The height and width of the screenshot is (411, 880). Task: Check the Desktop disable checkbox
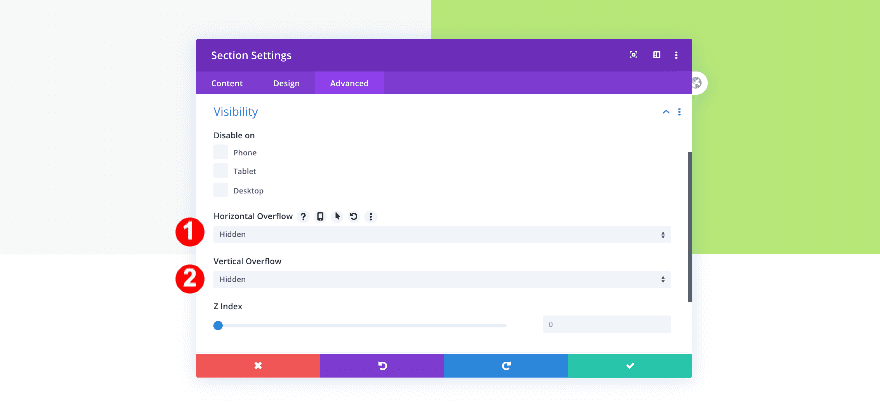coord(221,190)
